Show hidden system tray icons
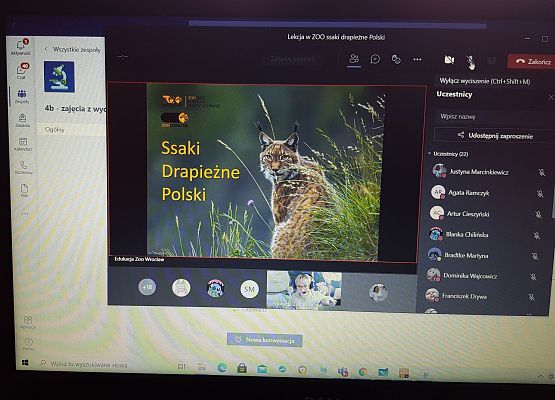The width and height of the screenshot is (555, 400). click(x=540, y=377)
